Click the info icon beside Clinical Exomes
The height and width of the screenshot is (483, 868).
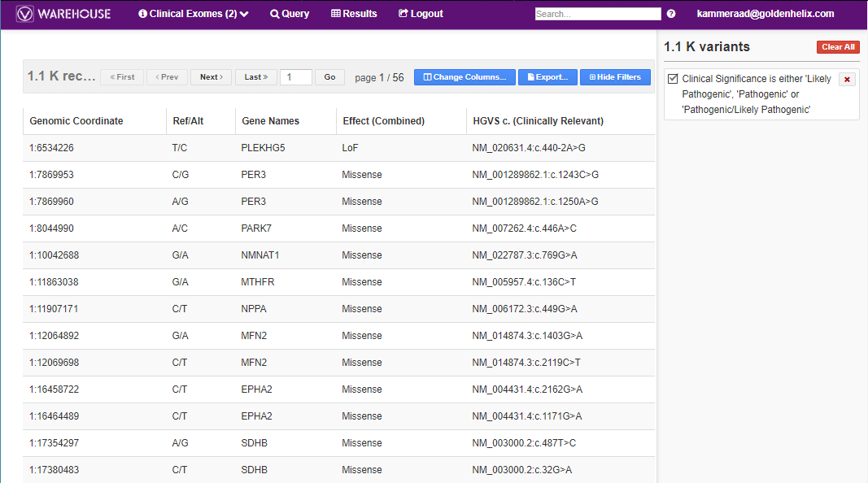tap(144, 14)
